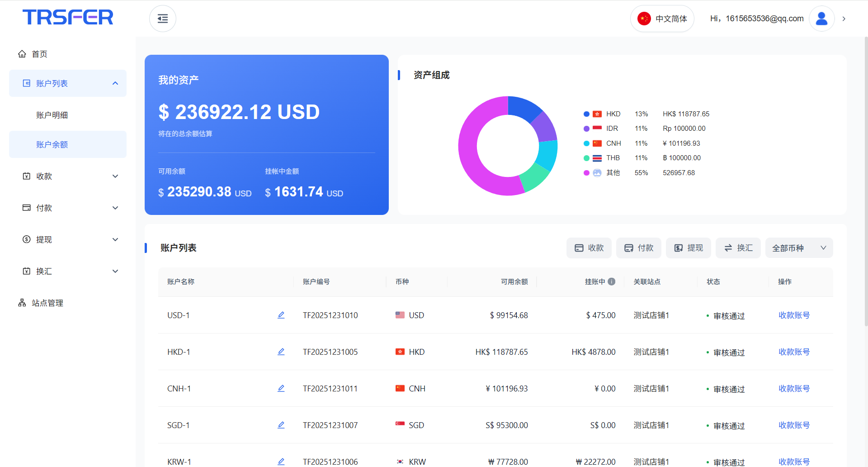Click edit pencil icon for SGD-1 account
The image size is (868, 467).
click(281, 425)
